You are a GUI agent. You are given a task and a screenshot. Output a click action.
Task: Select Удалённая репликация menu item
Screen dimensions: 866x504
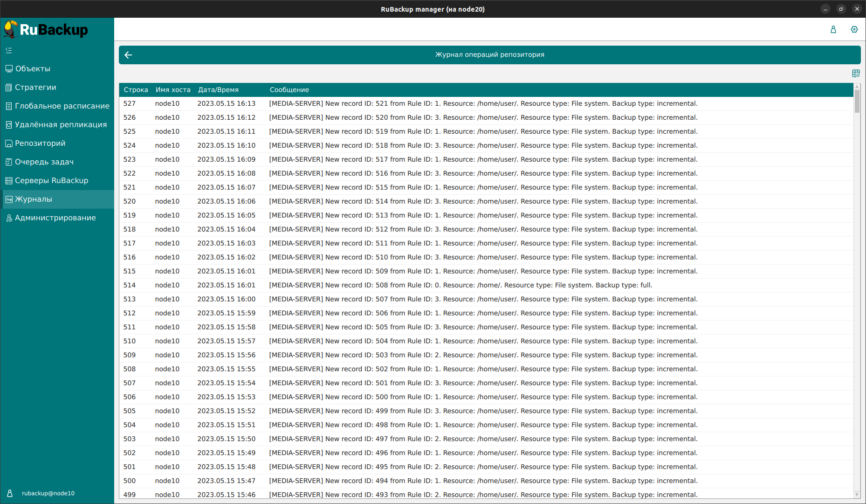[x=61, y=124]
